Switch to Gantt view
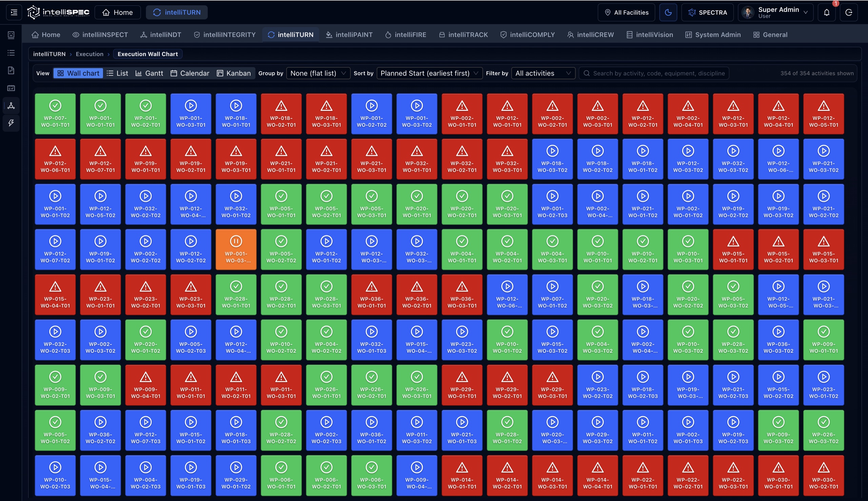The height and width of the screenshot is (501, 868). (149, 73)
